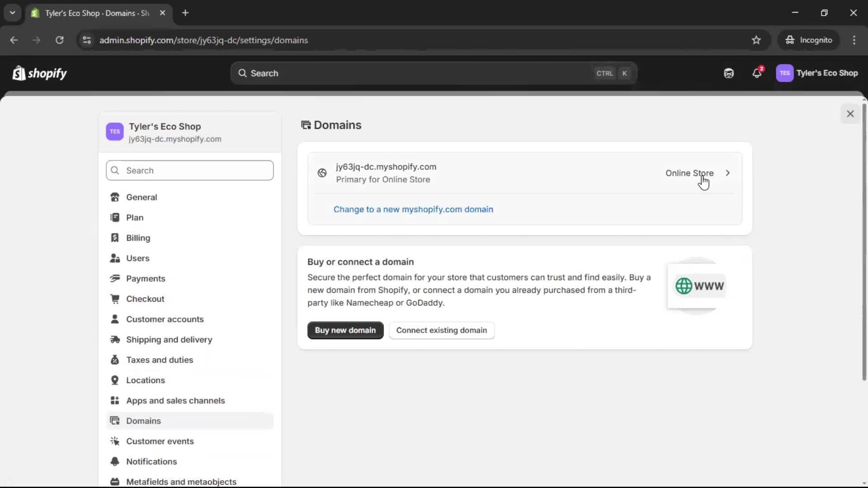868x488 pixels.
Task: Toggle the Incognito profile indicator
Action: (x=809, y=40)
